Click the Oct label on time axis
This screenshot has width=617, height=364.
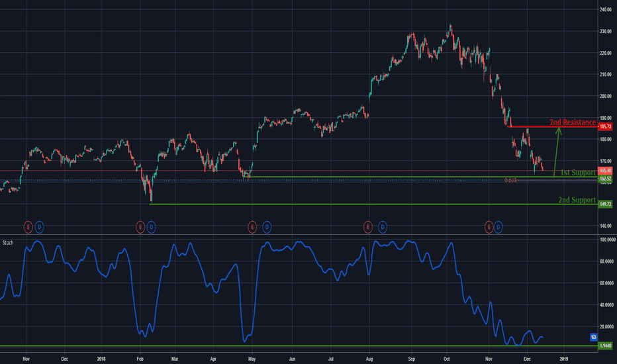click(447, 359)
